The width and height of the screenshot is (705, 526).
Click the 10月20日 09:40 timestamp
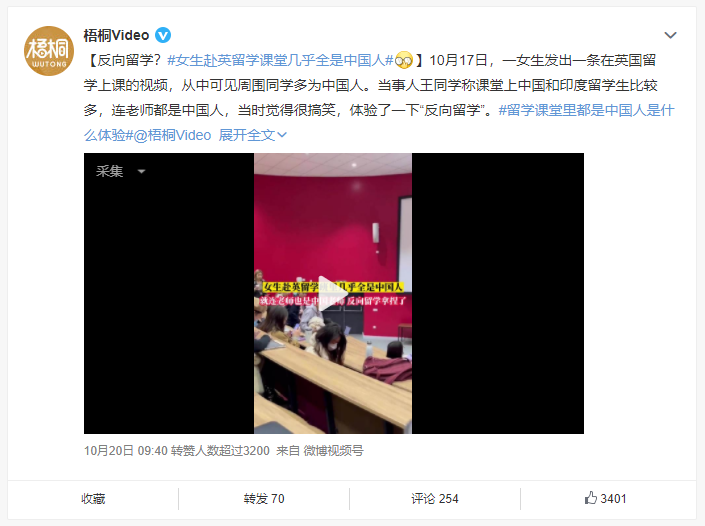tap(126, 450)
